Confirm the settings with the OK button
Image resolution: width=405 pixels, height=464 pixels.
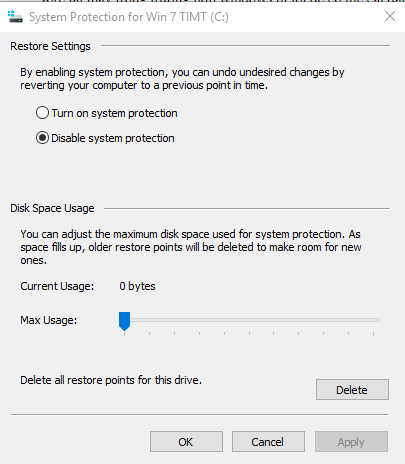186,442
